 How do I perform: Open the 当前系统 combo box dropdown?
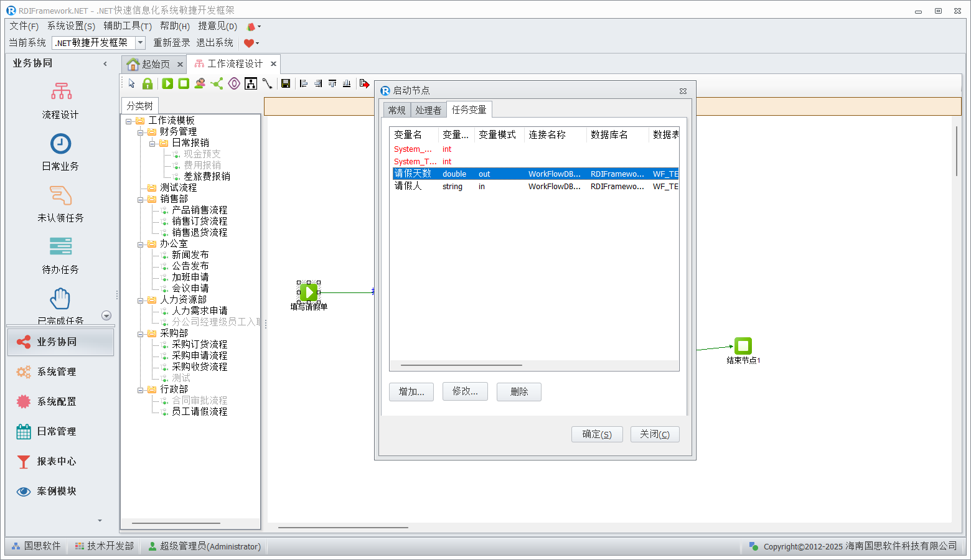coord(141,42)
